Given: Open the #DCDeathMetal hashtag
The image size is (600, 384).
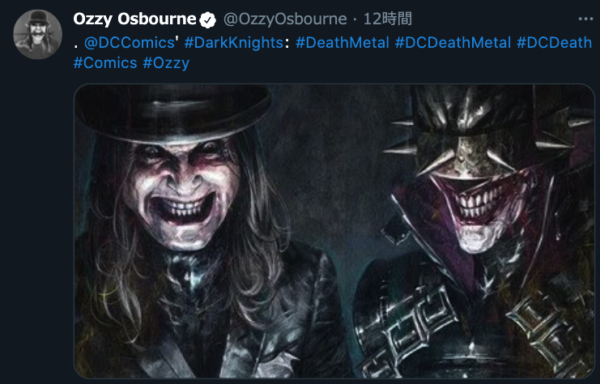Looking at the screenshot, I should pos(453,42).
